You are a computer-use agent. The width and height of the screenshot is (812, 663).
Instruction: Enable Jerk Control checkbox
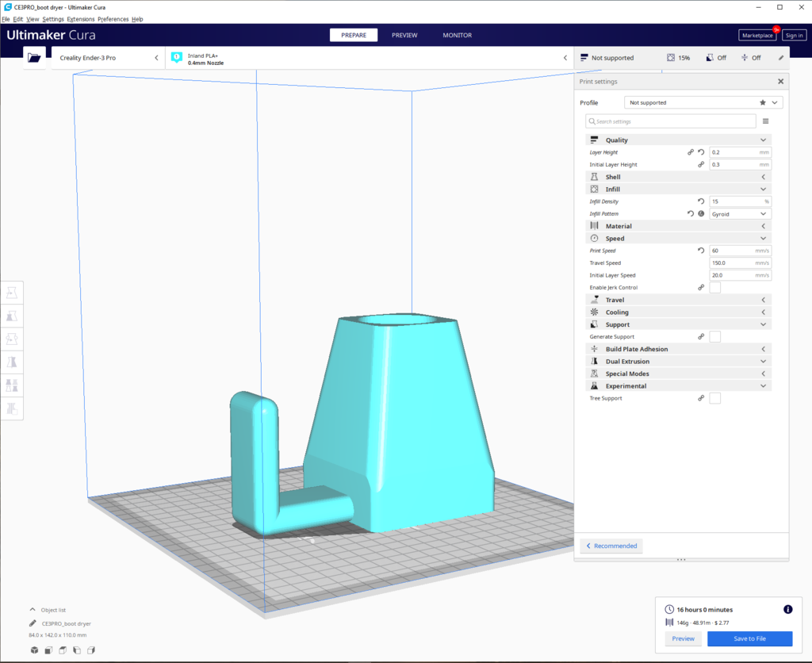[714, 287]
